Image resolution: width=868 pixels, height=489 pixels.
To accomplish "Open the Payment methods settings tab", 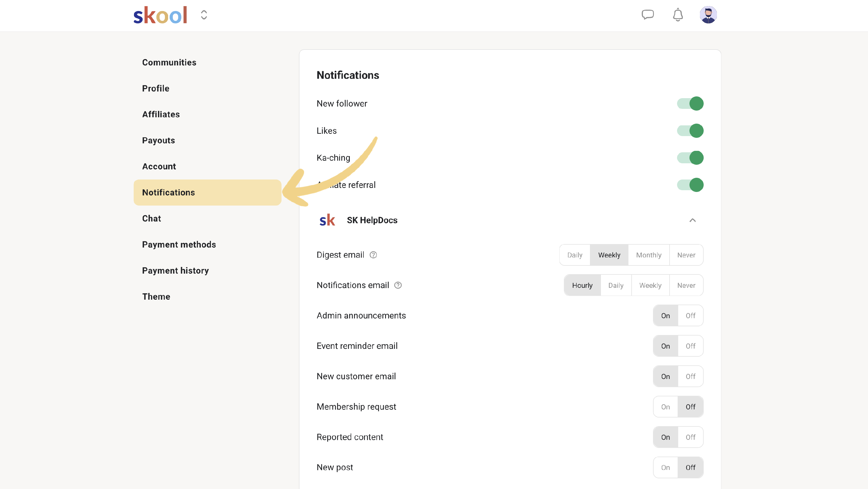I will point(179,244).
